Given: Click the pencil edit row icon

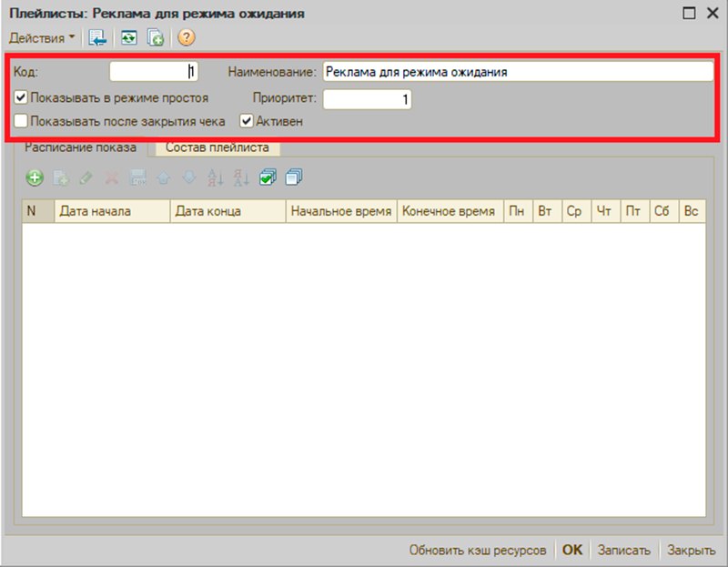Looking at the screenshot, I should point(86,177).
